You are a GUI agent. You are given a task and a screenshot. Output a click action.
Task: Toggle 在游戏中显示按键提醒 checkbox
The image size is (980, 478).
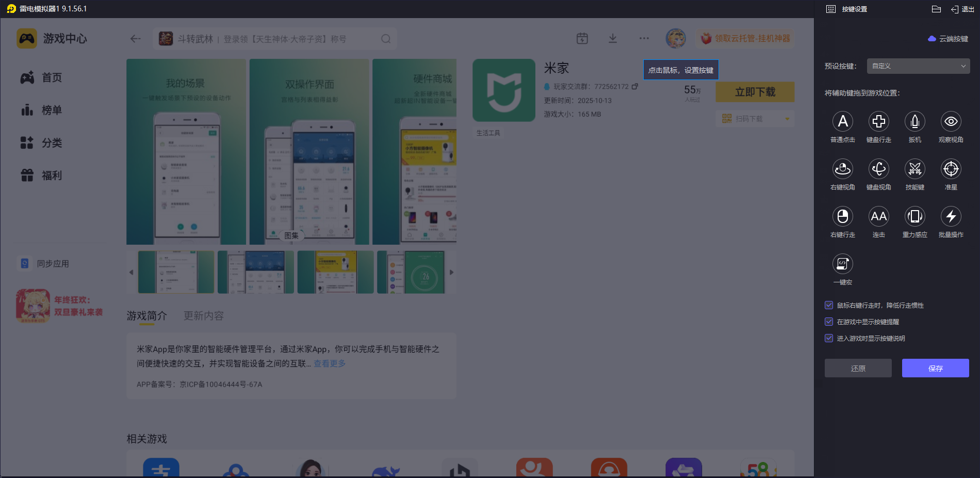coord(829,322)
